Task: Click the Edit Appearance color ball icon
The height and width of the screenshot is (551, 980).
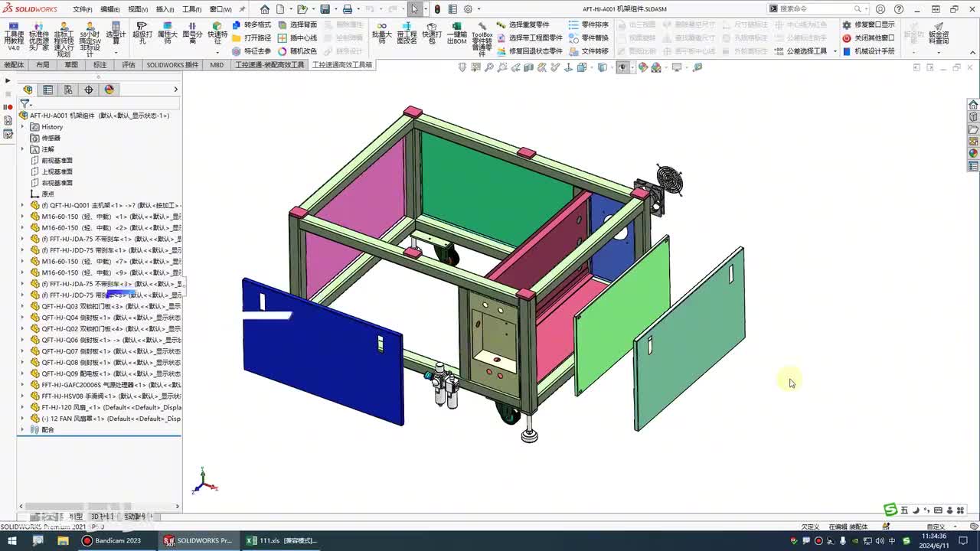Action: 643,67
